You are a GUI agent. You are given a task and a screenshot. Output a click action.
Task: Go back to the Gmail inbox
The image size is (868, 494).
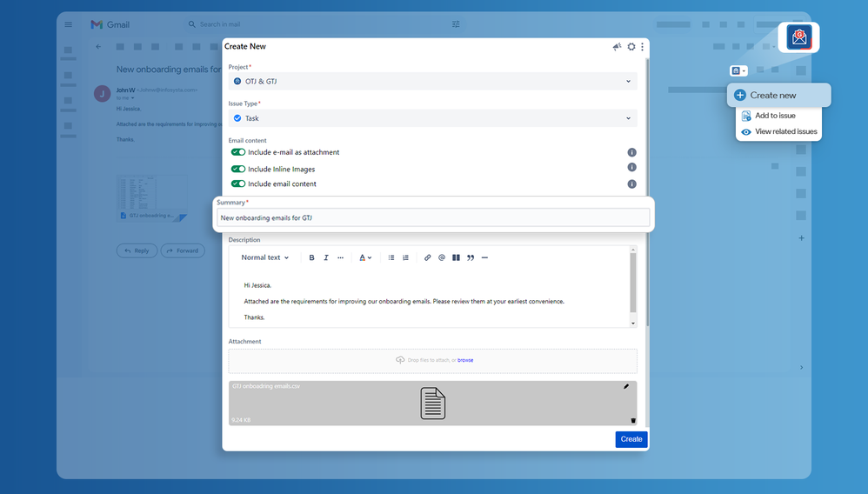coord(98,46)
